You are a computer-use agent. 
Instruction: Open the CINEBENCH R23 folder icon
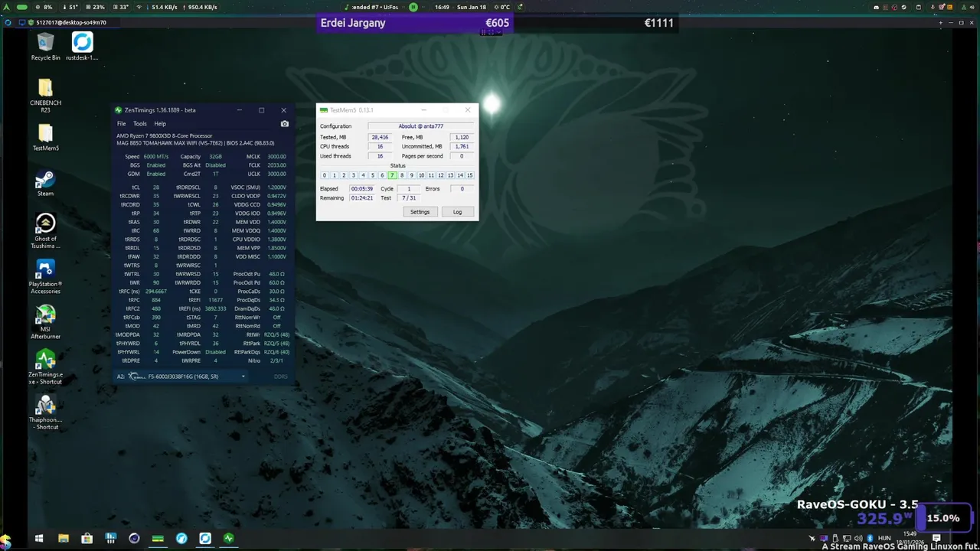pyautogui.click(x=45, y=96)
